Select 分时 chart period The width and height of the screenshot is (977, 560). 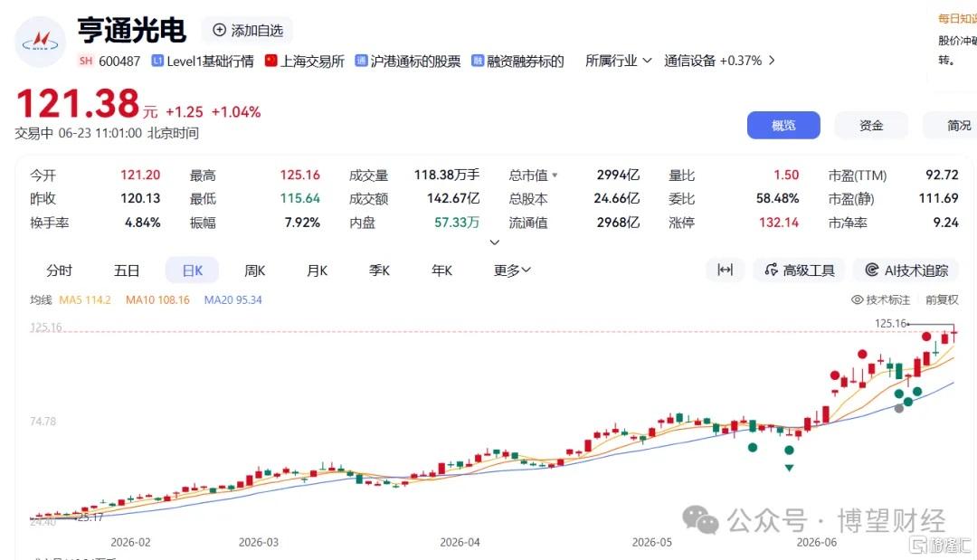pos(59,271)
